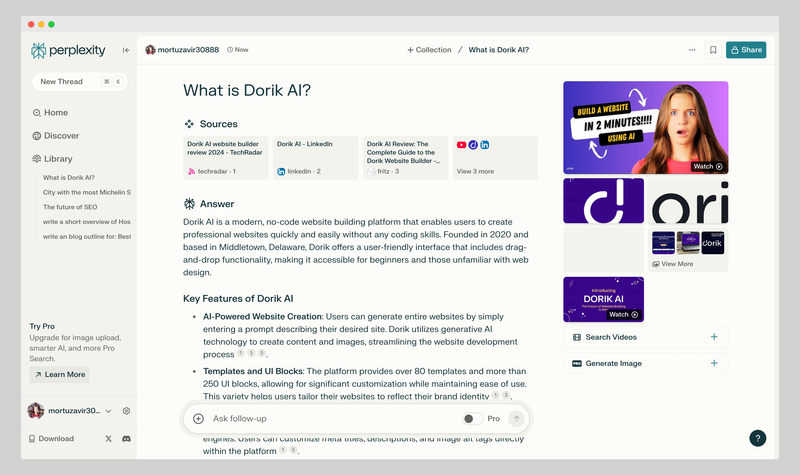
Task: Open the Discord icon link
Action: (126, 439)
